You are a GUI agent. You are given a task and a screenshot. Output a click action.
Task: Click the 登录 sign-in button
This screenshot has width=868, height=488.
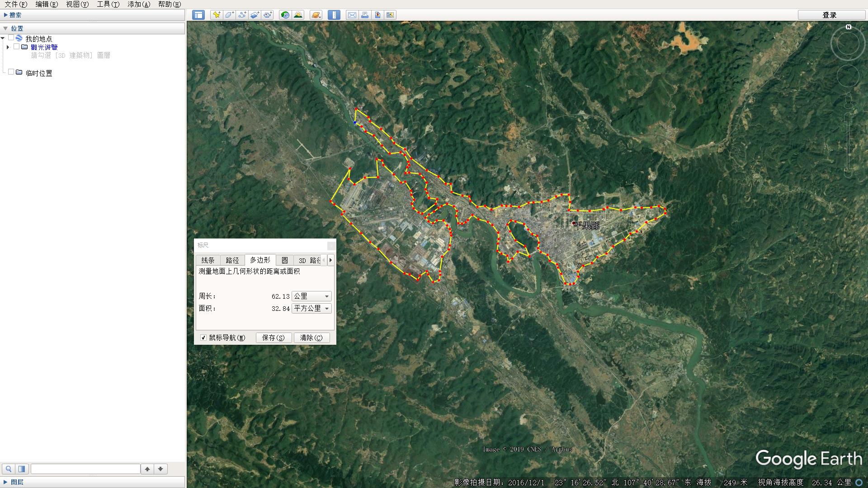(829, 15)
